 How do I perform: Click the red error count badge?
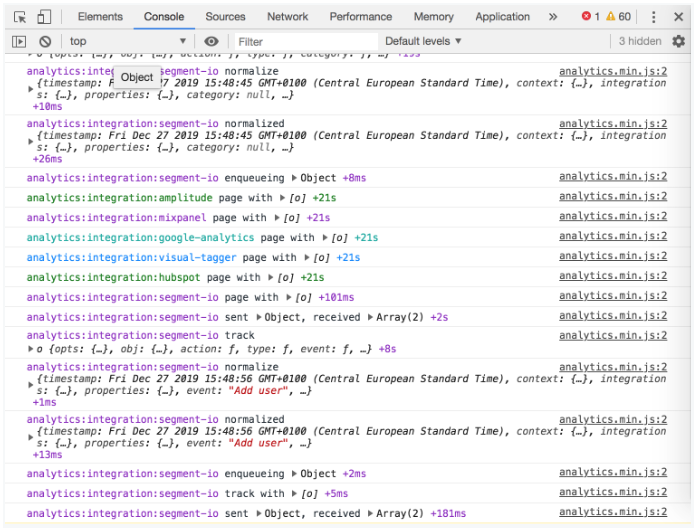(590, 17)
